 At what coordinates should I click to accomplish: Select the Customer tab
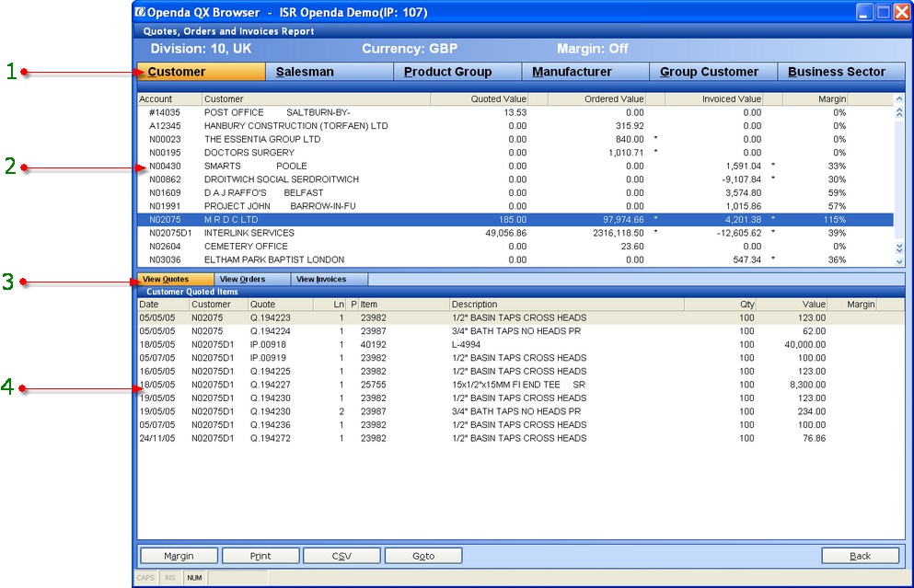pos(201,72)
